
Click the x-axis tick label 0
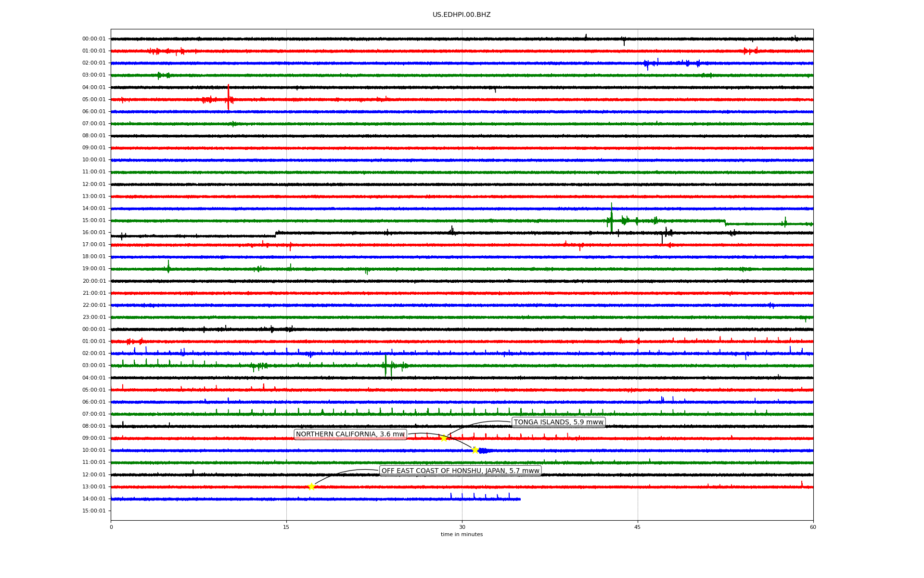[111, 527]
